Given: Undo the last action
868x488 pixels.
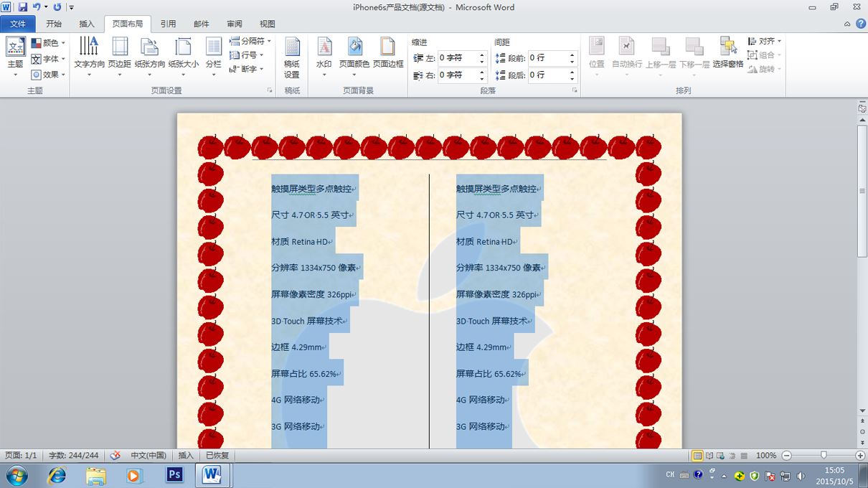Looking at the screenshot, I should click(x=36, y=7).
